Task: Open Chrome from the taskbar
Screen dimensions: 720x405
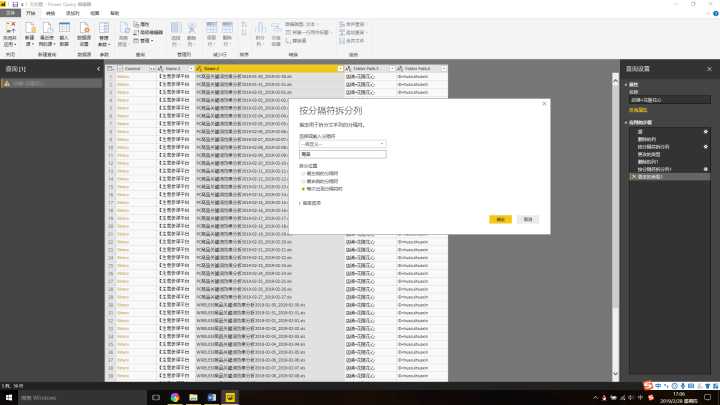Action: pos(175,398)
